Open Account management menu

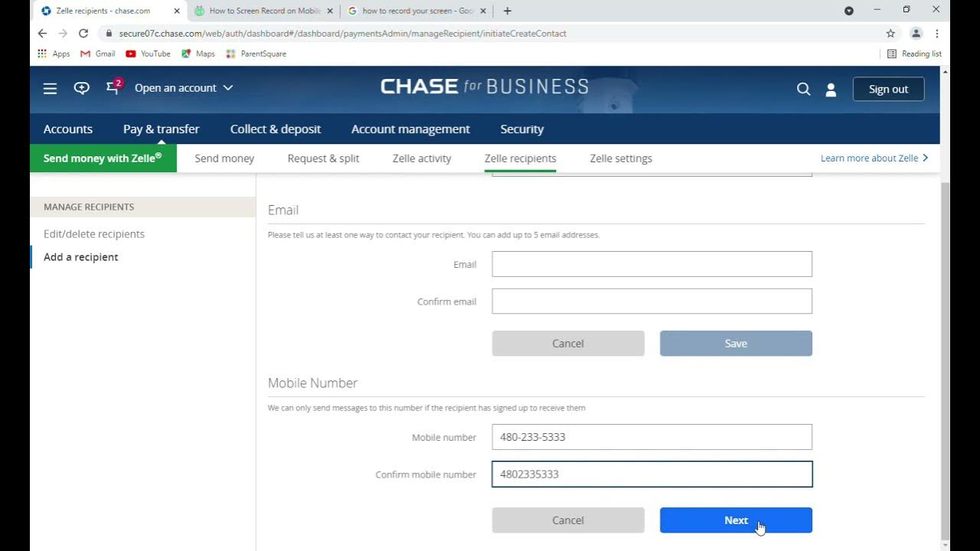(410, 129)
